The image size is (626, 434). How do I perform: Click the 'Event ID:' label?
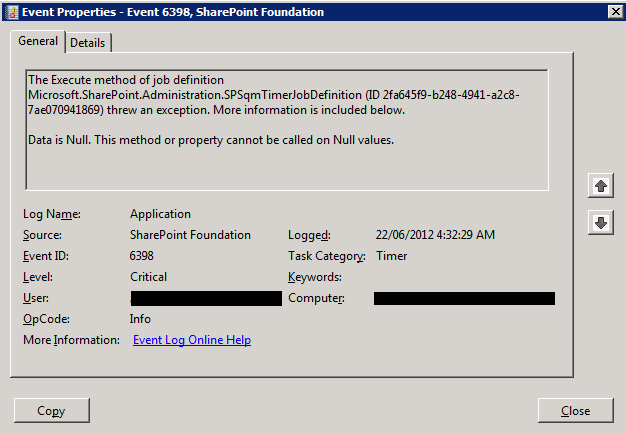46,256
